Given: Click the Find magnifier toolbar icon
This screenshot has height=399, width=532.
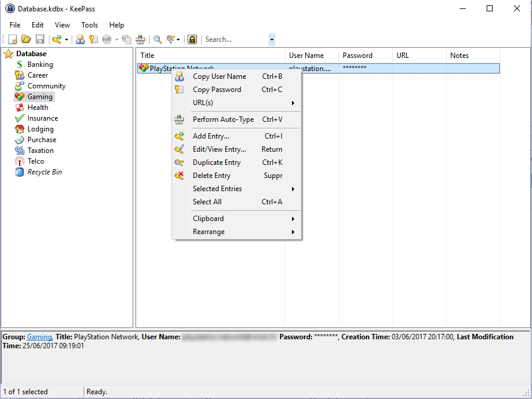Looking at the screenshot, I should 158,39.
